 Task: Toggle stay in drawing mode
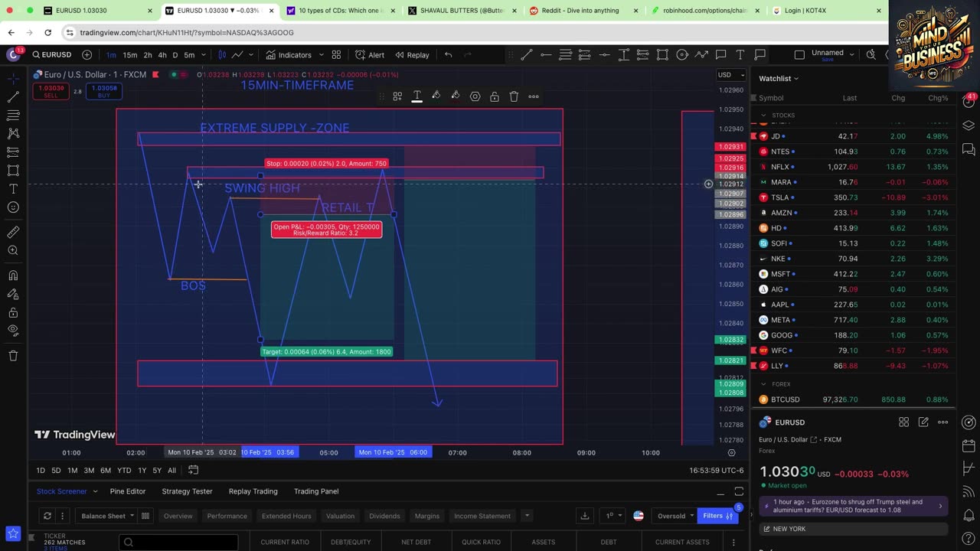[x=13, y=294]
